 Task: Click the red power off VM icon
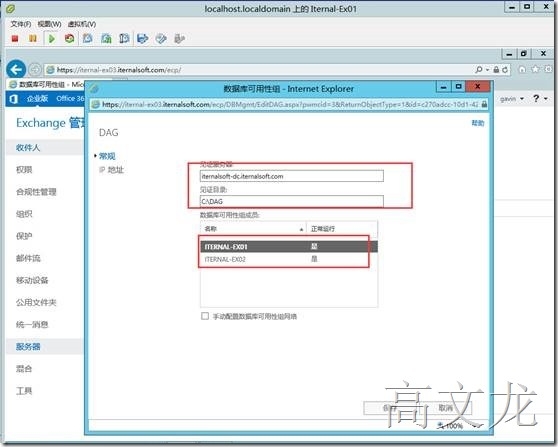[15, 38]
